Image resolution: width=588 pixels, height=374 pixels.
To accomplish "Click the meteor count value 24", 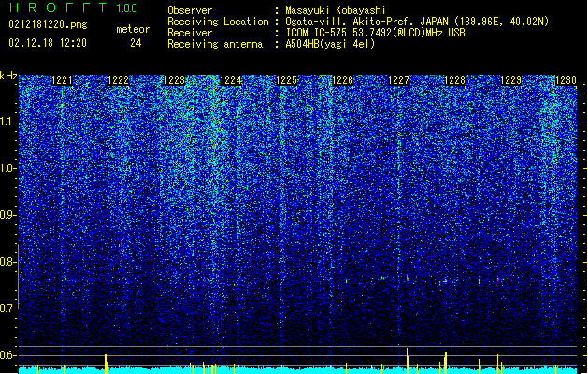I will click(136, 43).
